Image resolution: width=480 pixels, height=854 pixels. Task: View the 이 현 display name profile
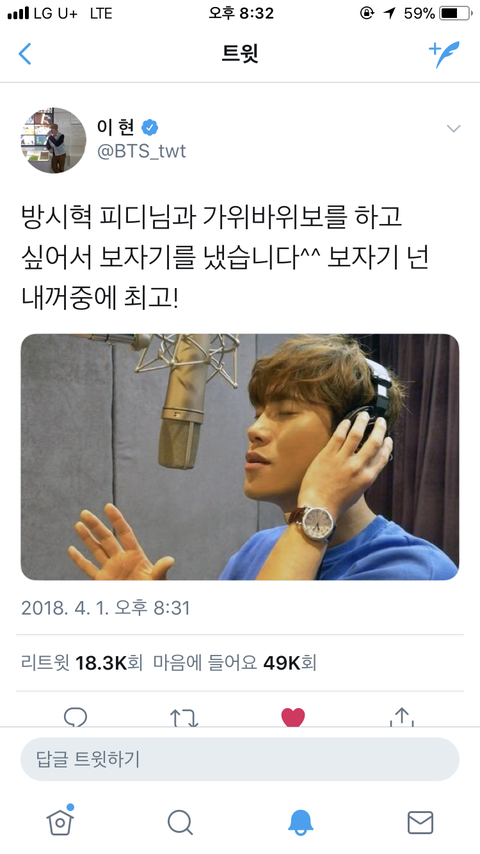click(116, 127)
